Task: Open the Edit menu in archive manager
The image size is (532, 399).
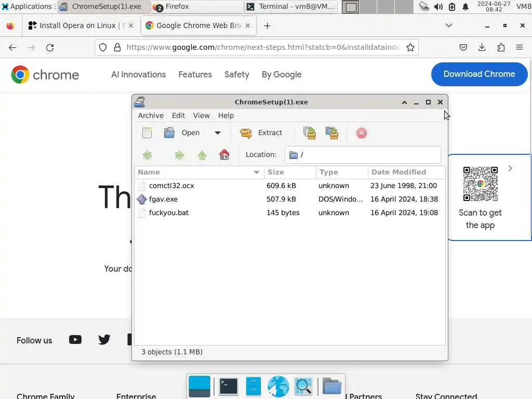Action: coord(178,115)
